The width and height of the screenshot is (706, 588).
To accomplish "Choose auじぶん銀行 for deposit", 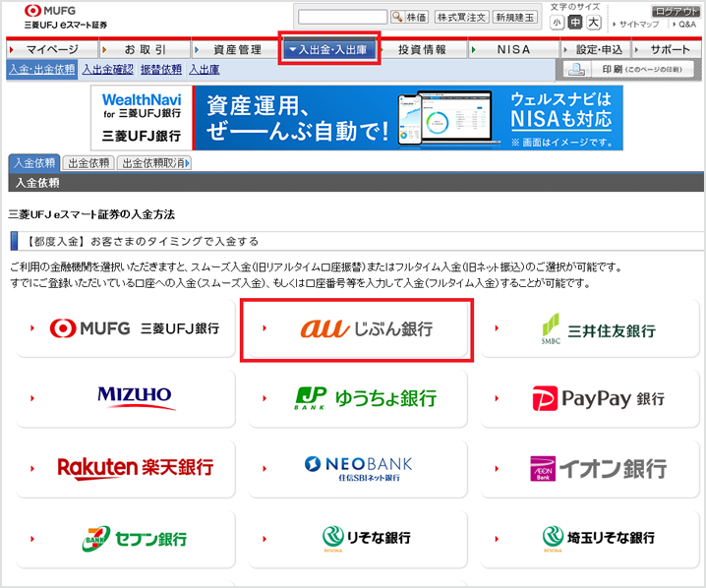I will pos(357,328).
